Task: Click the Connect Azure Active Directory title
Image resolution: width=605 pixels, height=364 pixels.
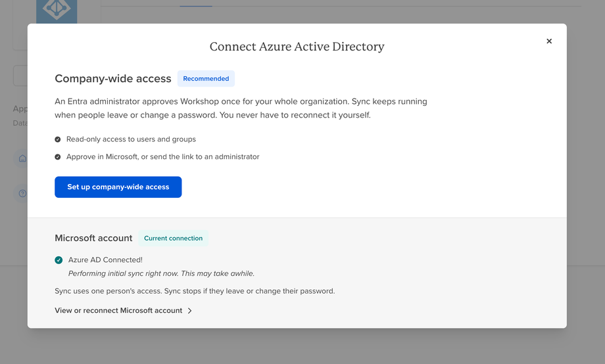Action: [x=297, y=47]
